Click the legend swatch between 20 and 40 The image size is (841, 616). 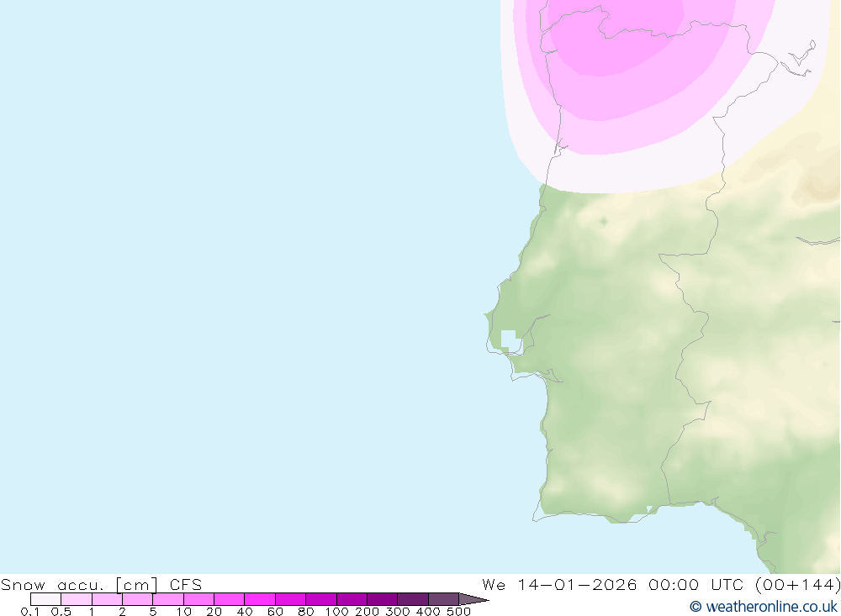tap(230, 599)
